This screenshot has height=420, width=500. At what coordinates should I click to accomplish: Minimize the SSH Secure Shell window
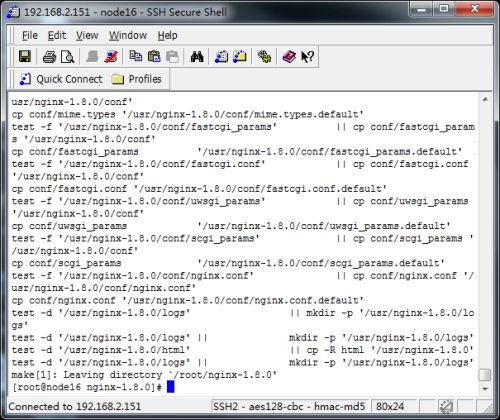coord(422,9)
